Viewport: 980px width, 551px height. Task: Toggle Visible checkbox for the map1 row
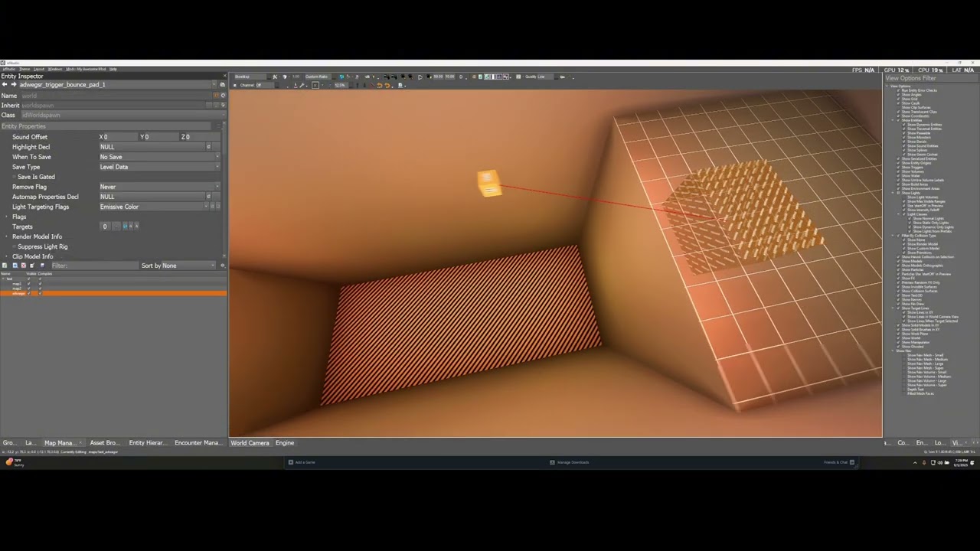28,284
